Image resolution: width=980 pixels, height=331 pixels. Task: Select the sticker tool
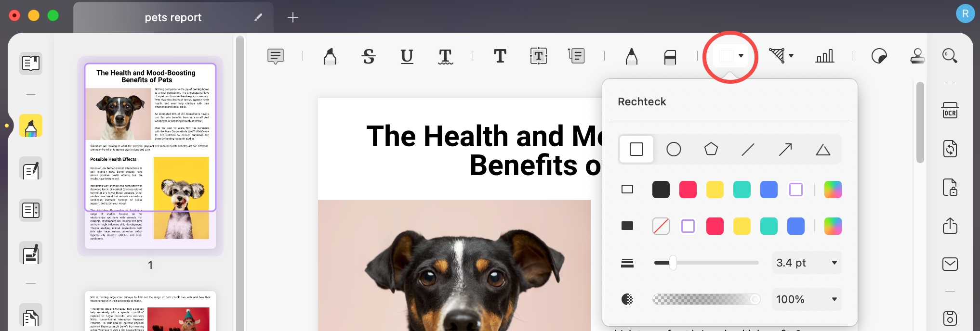pos(879,56)
